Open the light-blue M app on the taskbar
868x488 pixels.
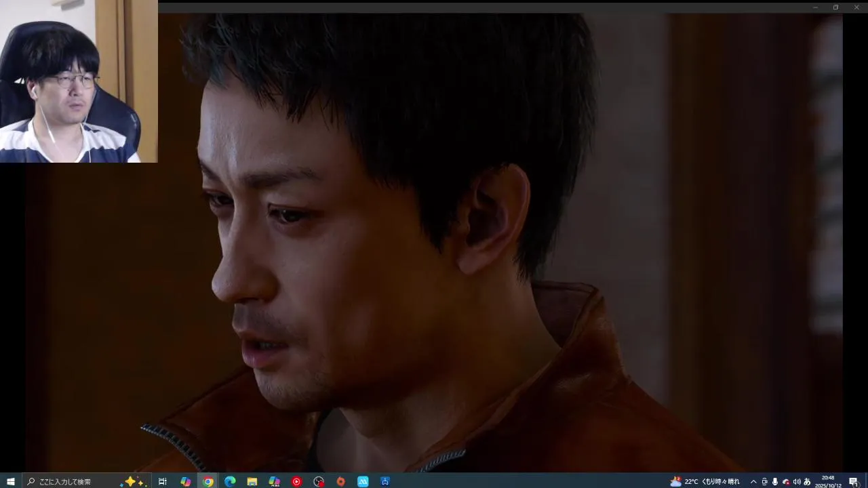363,481
